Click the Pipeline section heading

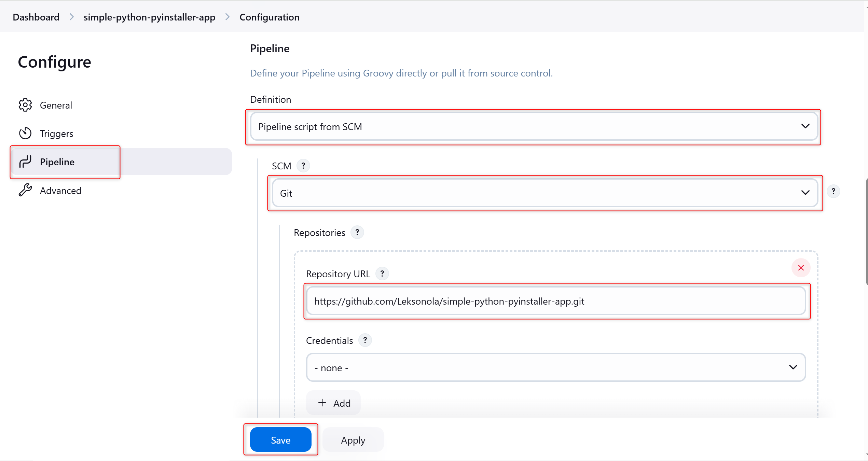click(270, 48)
